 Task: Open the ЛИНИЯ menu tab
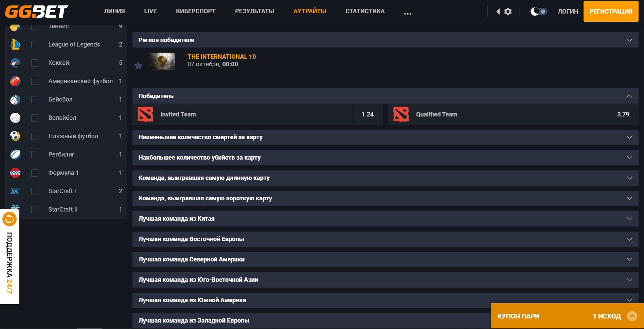(114, 11)
